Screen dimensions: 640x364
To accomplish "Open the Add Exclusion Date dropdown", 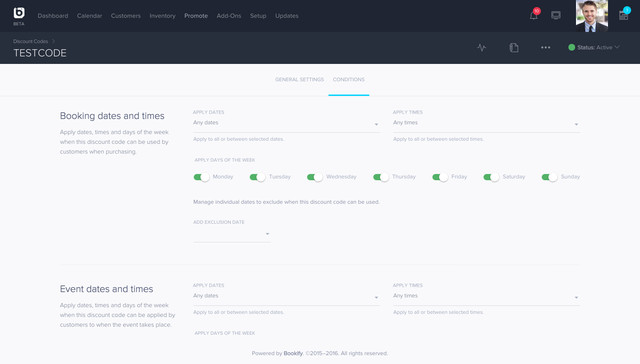I will [x=232, y=234].
